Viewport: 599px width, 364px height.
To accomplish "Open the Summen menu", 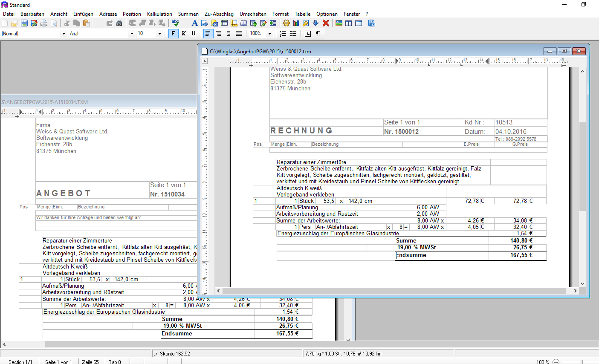I will pos(188,14).
